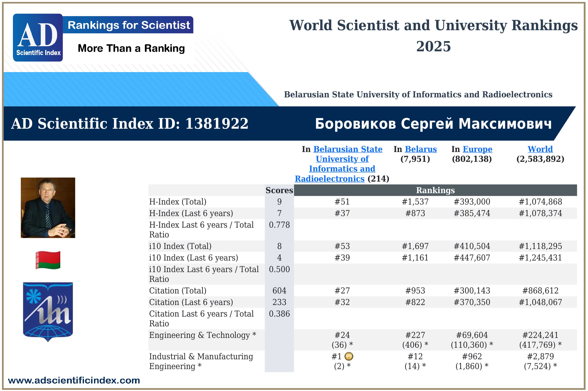Click the www.adscientificindex.com website address
588x391 pixels.
[74, 380]
